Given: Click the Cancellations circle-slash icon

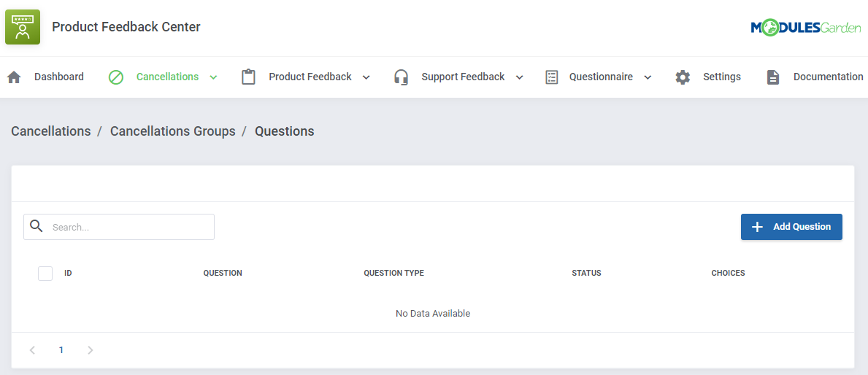Looking at the screenshot, I should 115,77.
